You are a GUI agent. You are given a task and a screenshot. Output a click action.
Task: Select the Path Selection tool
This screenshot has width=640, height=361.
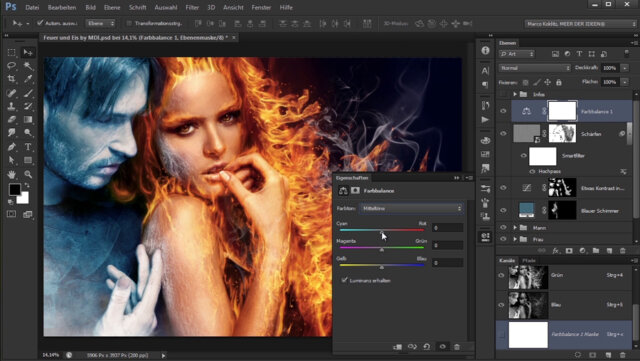tap(11, 160)
